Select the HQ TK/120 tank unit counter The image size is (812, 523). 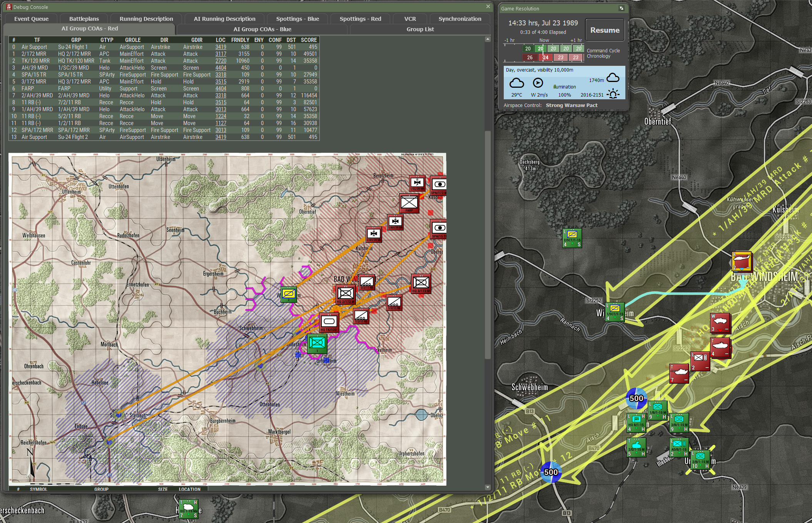(329, 322)
